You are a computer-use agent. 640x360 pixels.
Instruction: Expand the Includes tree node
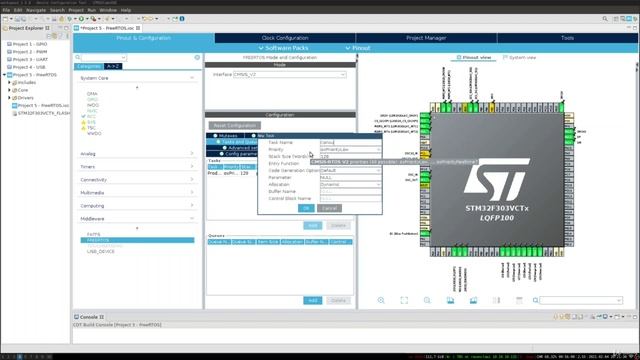coord(9,82)
